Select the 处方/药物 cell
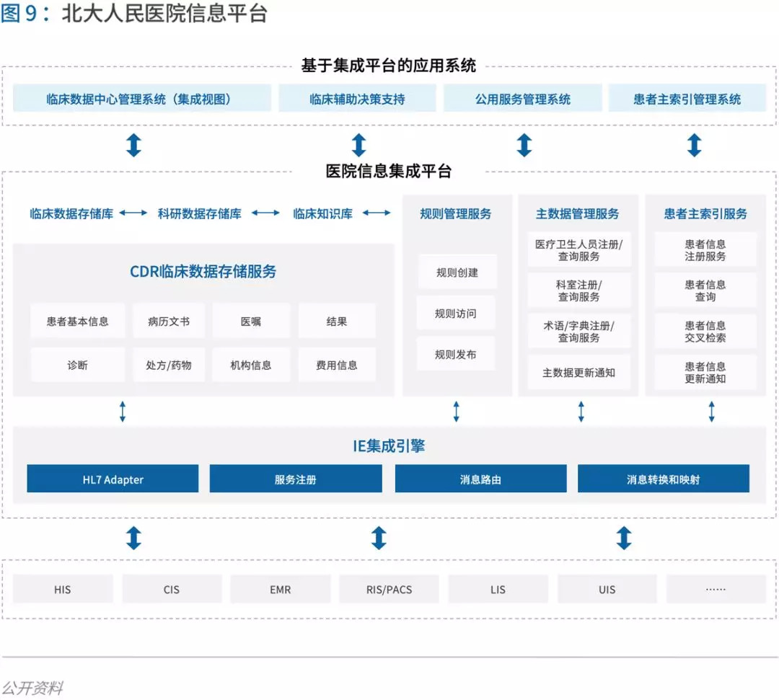 [168, 365]
